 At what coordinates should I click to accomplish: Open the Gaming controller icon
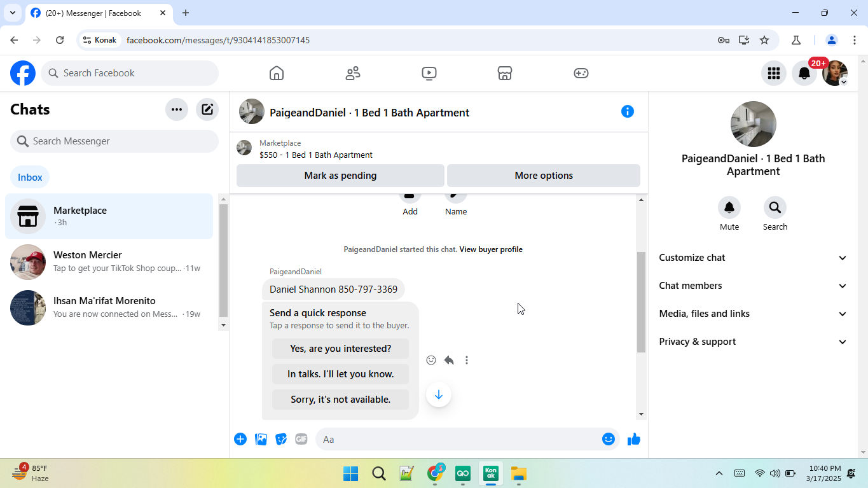(x=581, y=73)
